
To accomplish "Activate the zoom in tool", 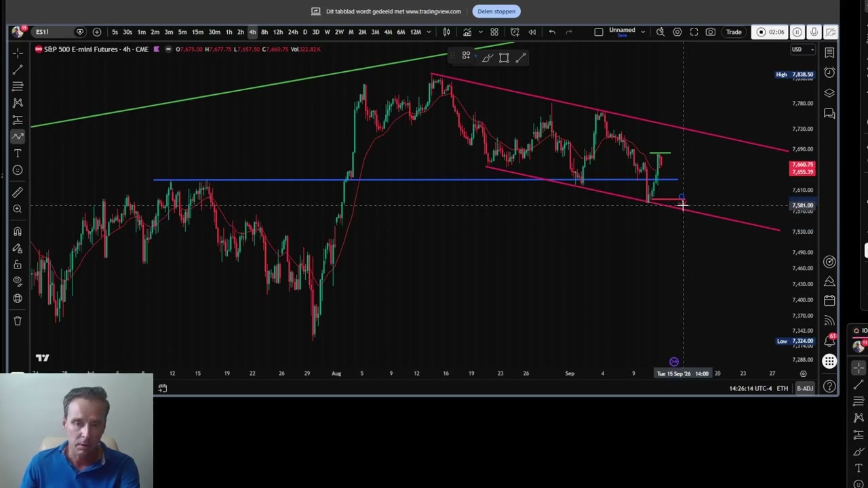I will click(18, 209).
